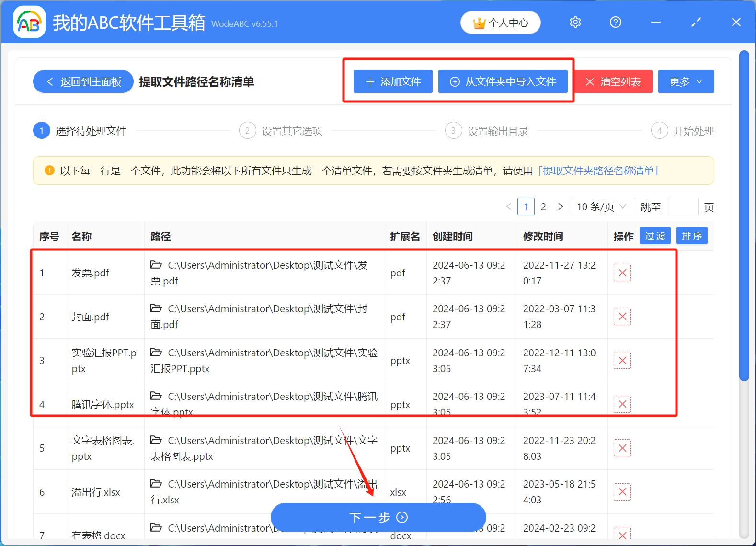The width and height of the screenshot is (756, 546).
Task: Select file name 腾讯字体.pptx
Action: [x=103, y=405]
